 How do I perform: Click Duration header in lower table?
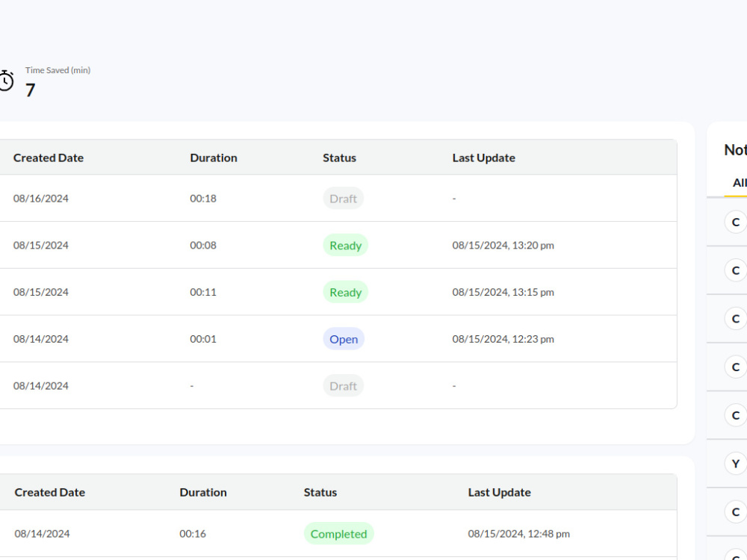pos(203,492)
